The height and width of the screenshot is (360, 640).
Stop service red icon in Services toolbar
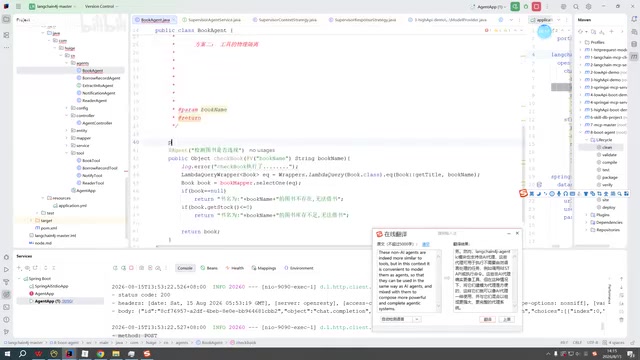pyautogui.click(x=131, y=268)
